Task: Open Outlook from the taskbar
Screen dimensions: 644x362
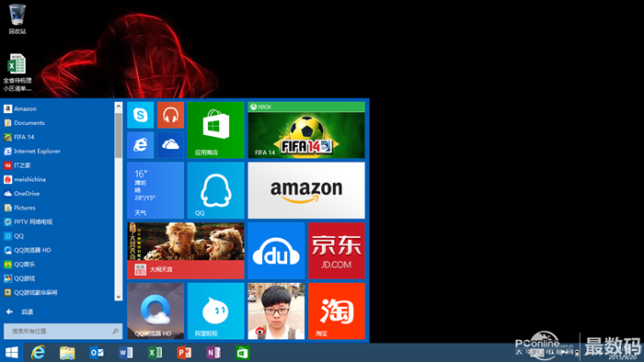Action: coord(97,353)
